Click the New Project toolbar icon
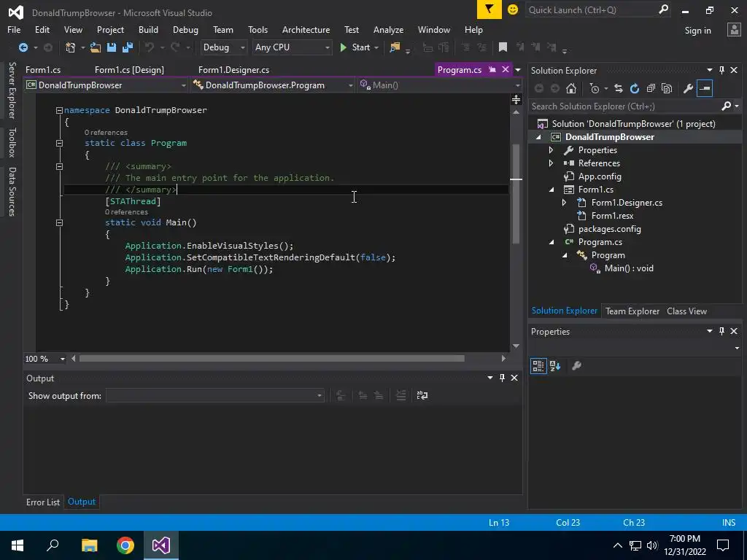Viewport: 747px width, 560px height. click(71, 47)
